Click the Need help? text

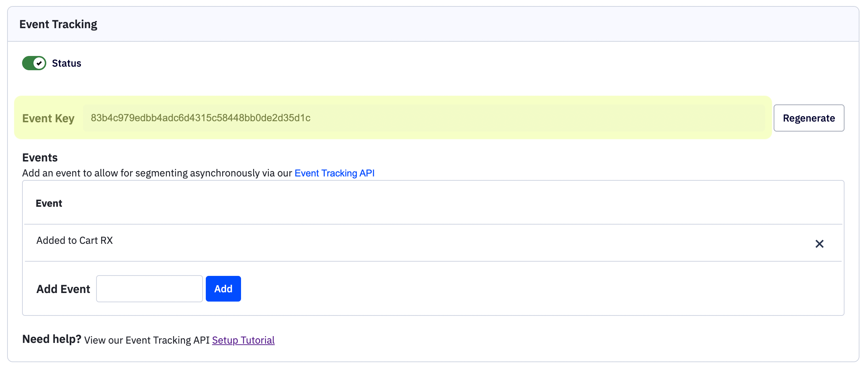tap(52, 339)
